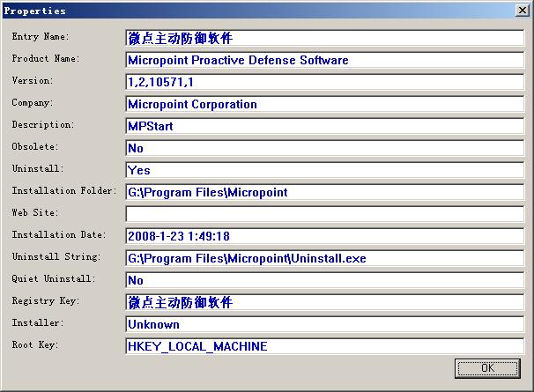The width and height of the screenshot is (534, 392).
Task: Click the "Uninstall String:" label
Action: 56,256
